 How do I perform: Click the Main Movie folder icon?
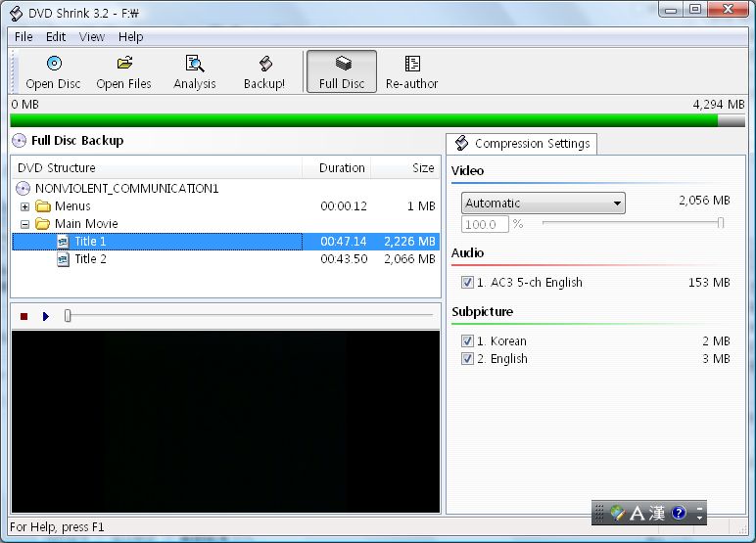[43, 224]
